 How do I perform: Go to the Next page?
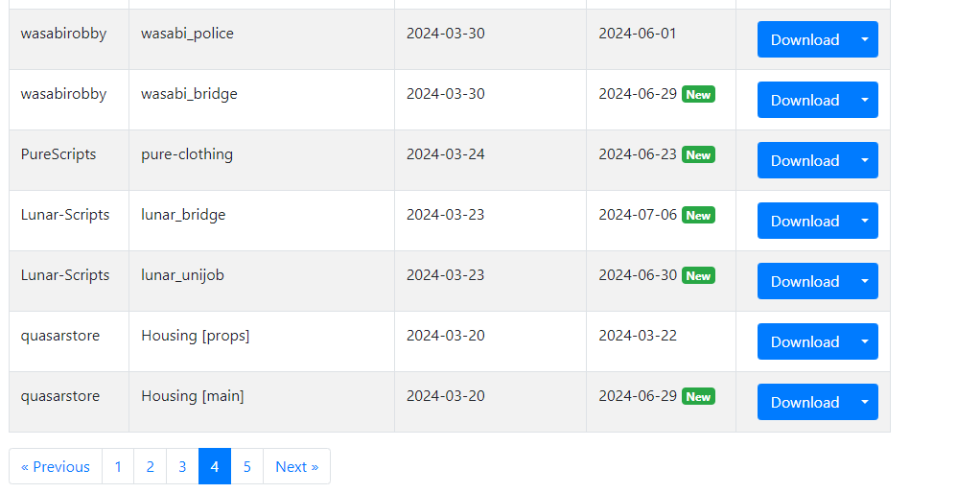[297, 467]
